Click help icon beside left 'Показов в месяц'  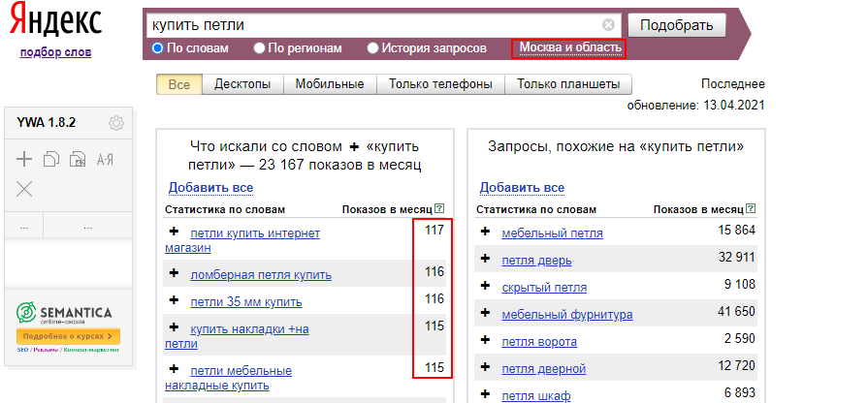[x=440, y=208]
